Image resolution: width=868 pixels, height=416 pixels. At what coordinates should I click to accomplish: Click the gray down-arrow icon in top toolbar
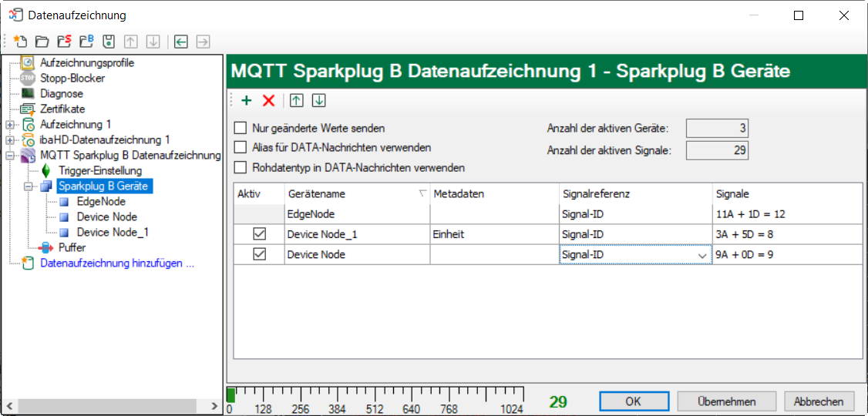coord(153,41)
